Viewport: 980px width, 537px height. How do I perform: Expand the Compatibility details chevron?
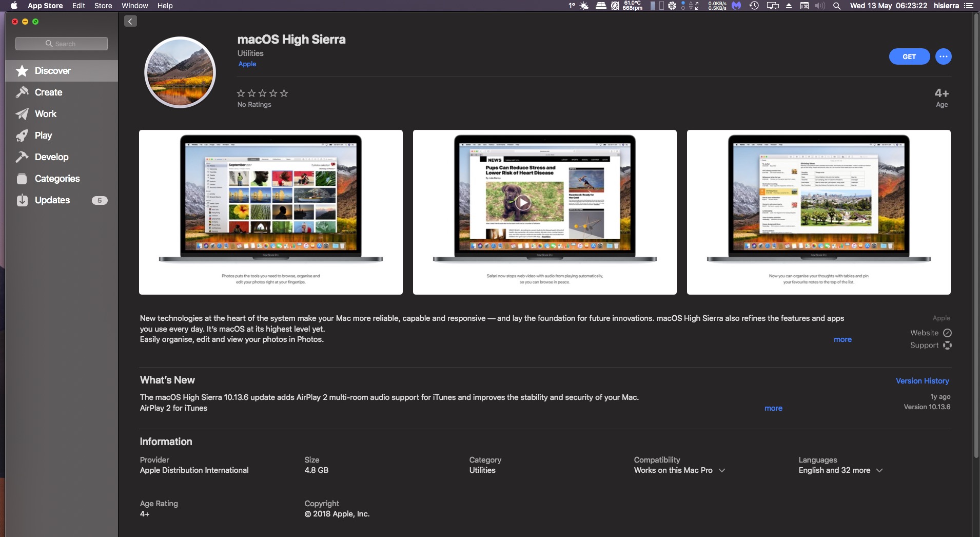[722, 470]
